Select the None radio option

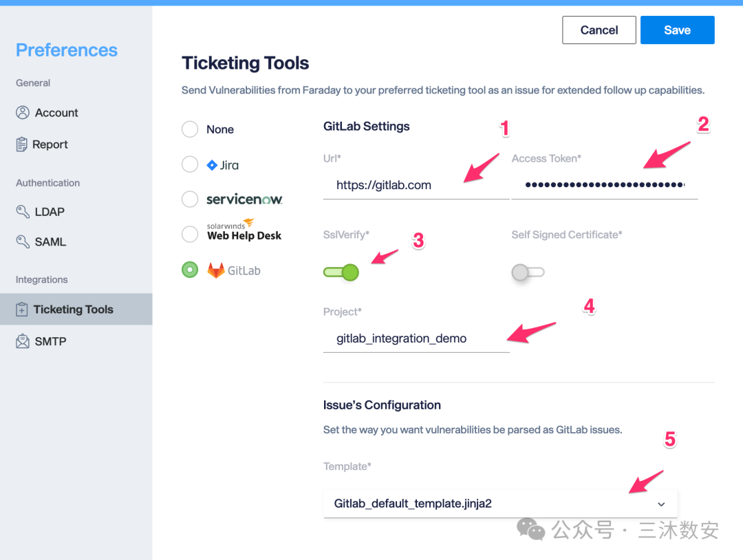click(190, 129)
